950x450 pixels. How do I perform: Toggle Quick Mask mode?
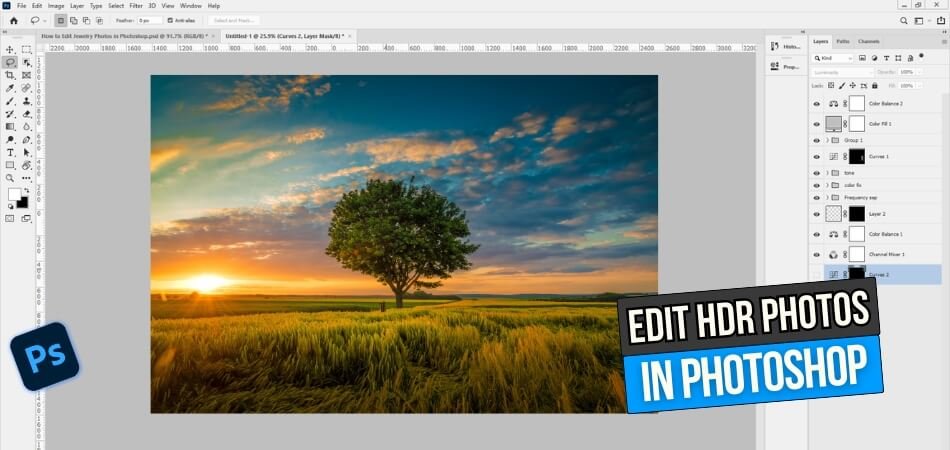click(10, 219)
